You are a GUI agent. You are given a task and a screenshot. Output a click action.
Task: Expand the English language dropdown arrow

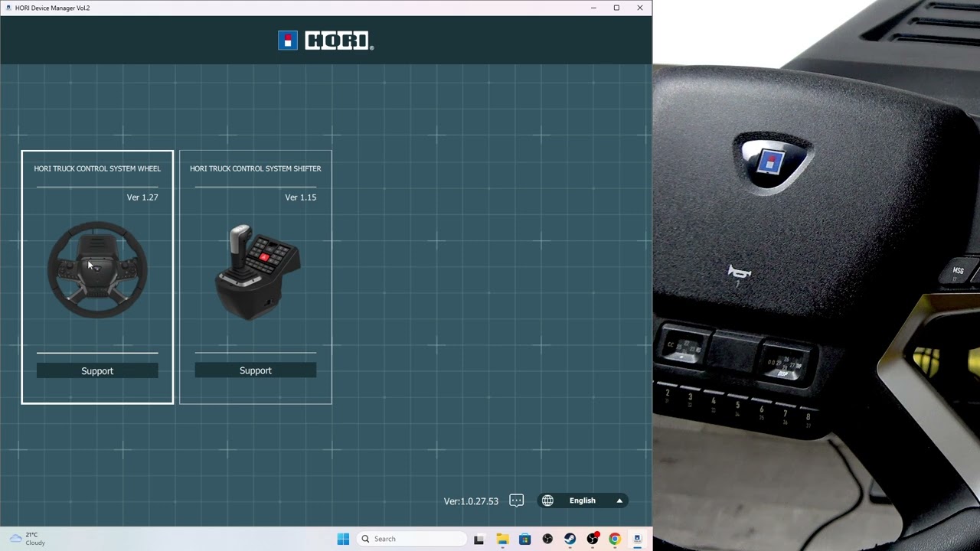click(619, 500)
